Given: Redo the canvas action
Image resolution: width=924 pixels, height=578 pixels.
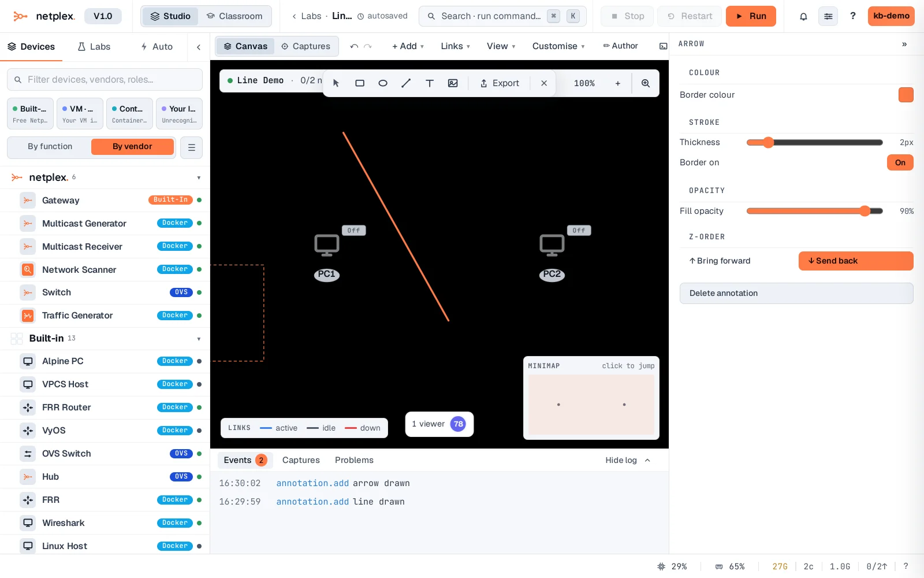Looking at the screenshot, I should click(x=368, y=46).
